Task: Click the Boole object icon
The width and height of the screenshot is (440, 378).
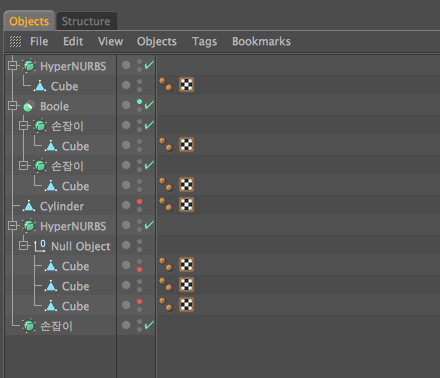Action: (29, 106)
